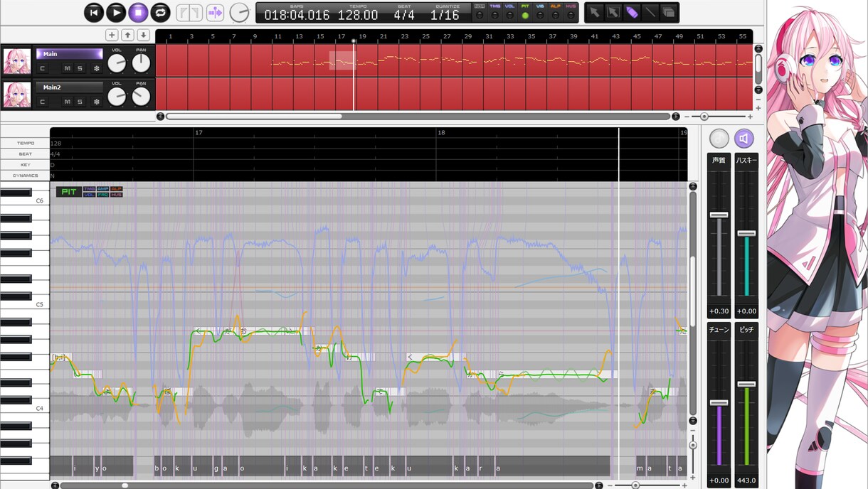868x489 pixels.
Task: Rewind to the start of the song
Action: (94, 12)
